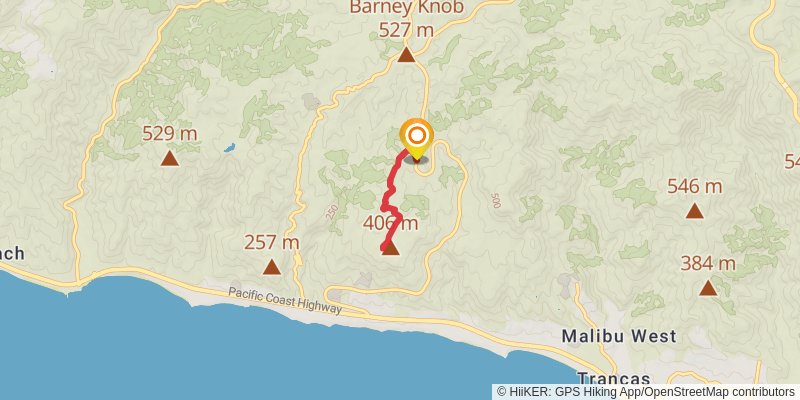Click the 384 m peak triangle marker
This screenshot has height=400, width=800.
click(x=708, y=288)
